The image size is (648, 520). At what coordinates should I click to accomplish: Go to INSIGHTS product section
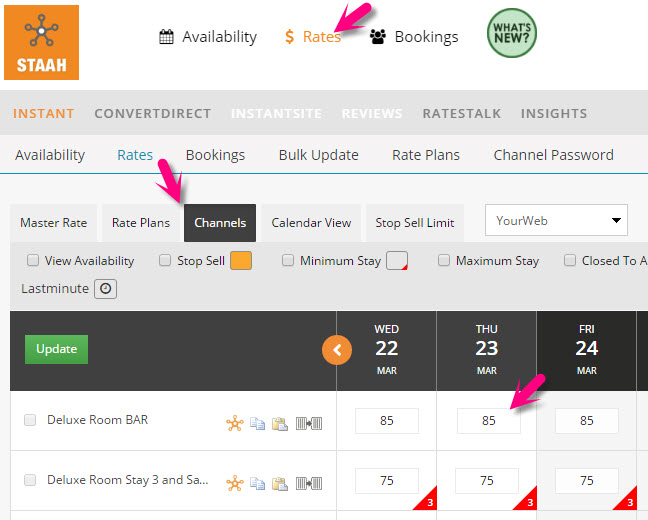pos(554,113)
